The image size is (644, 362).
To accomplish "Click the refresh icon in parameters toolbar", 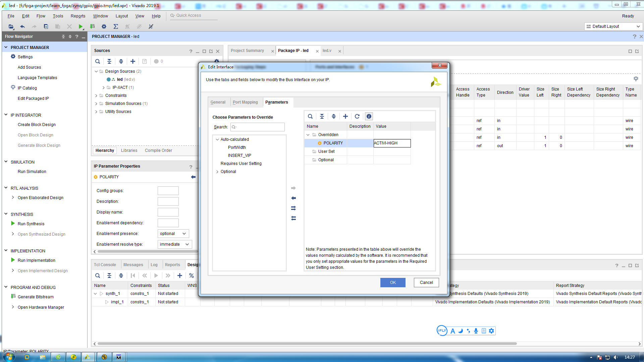I will 357,116.
